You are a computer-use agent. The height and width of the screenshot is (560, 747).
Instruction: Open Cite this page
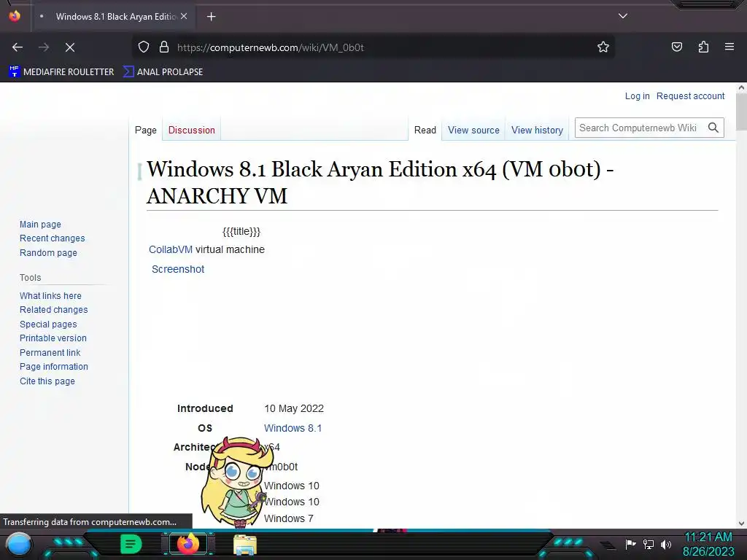47,381
